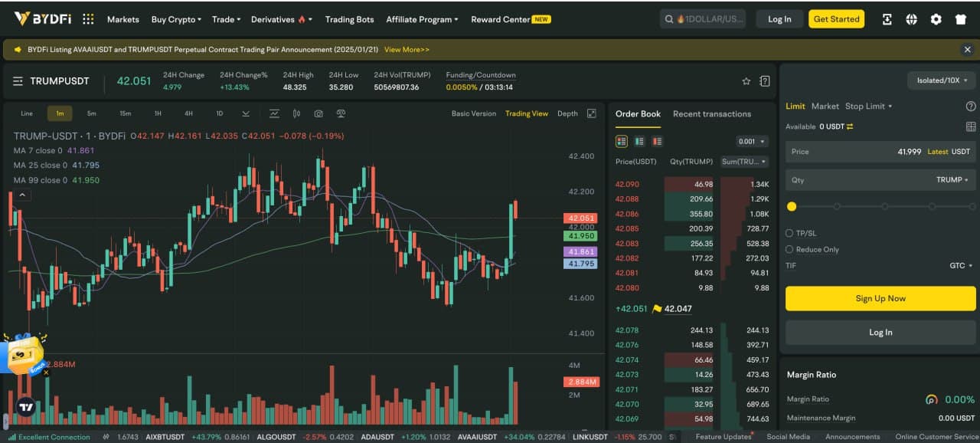
Task: Open the Sum(TRU...) column dropdown
Action: [x=745, y=162]
